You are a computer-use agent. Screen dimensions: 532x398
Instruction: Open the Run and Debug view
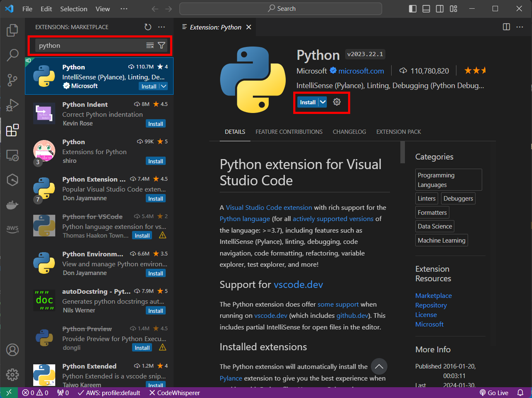[12, 105]
